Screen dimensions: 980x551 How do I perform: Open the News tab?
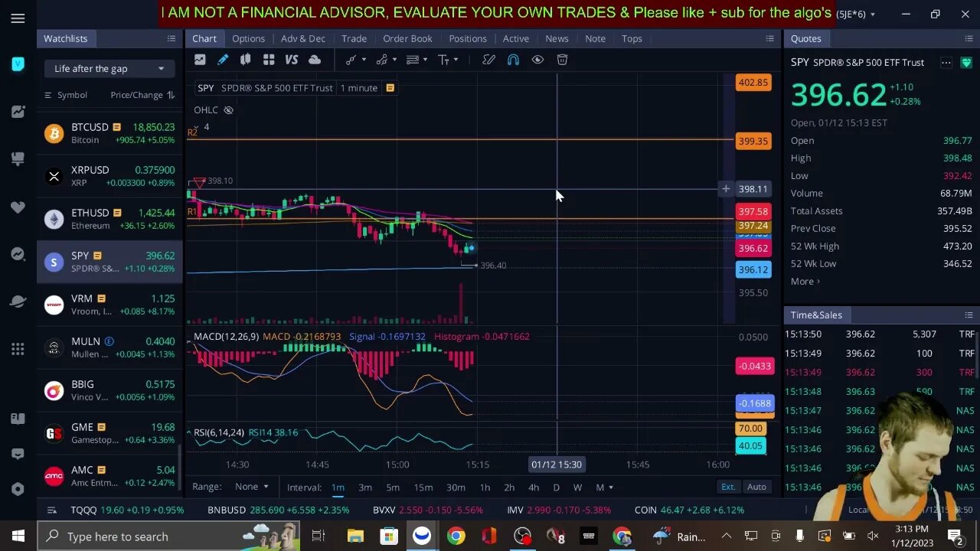[557, 38]
